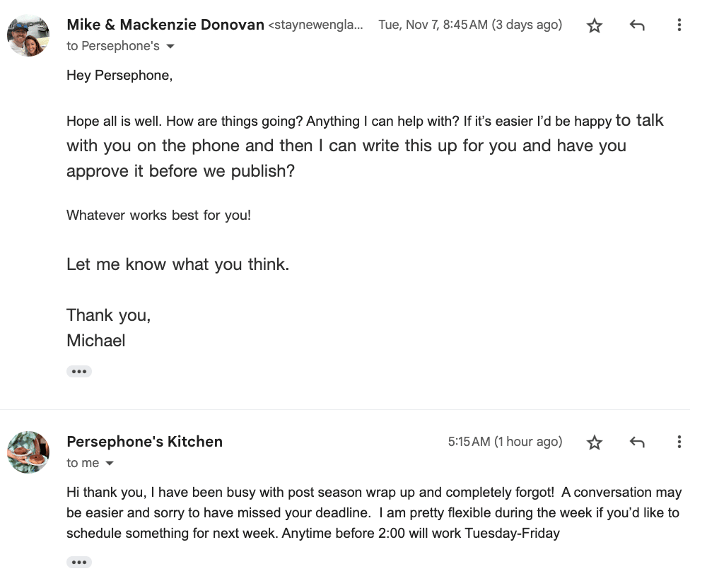Open more options for Persephone's Kitchen email

click(679, 442)
